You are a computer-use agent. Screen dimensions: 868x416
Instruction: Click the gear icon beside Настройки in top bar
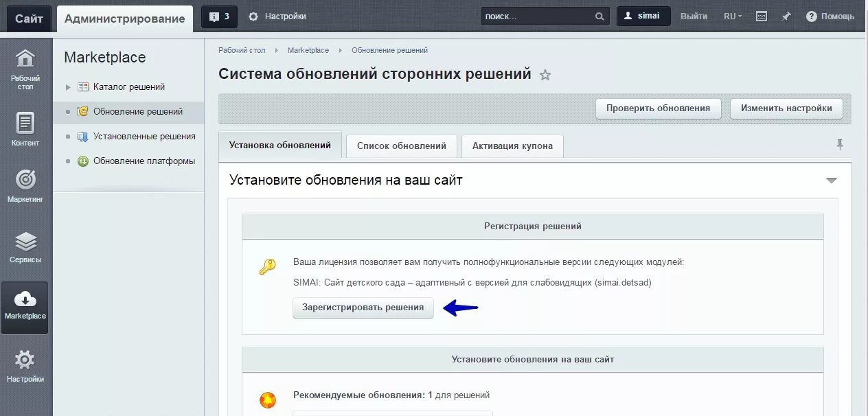click(x=253, y=16)
